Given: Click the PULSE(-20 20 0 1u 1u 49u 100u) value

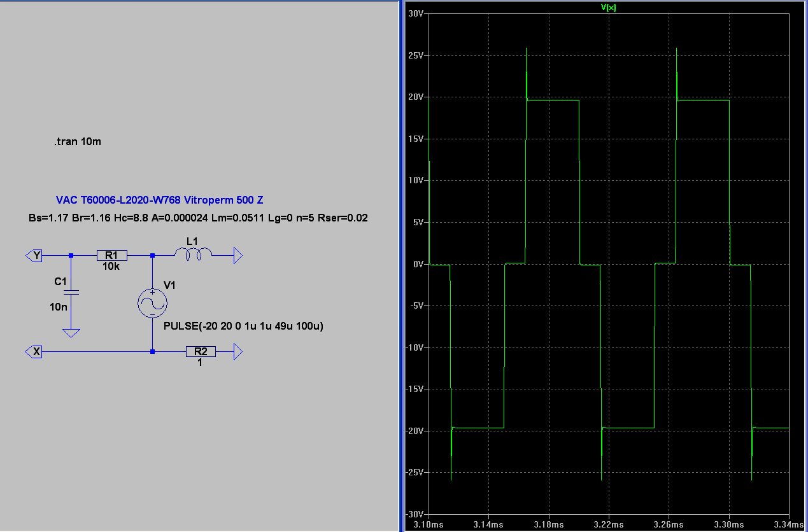Looking at the screenshot, I should (x=244, y=326).
